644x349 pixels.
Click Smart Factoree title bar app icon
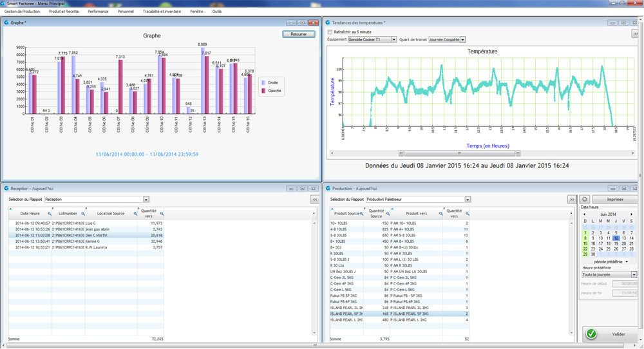3,3
